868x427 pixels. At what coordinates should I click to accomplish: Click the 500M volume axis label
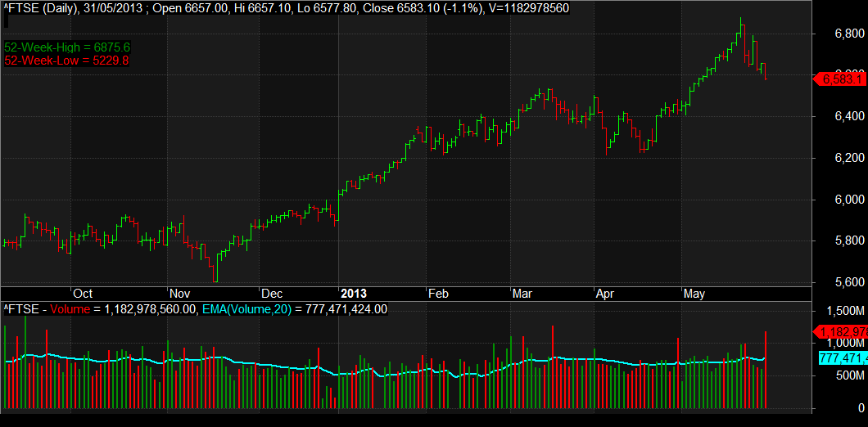click(849, 376)
